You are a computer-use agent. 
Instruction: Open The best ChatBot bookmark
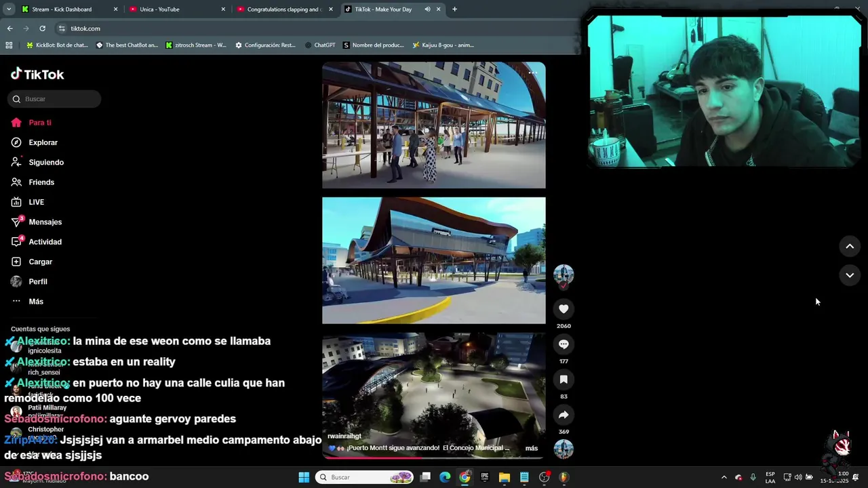127,45
